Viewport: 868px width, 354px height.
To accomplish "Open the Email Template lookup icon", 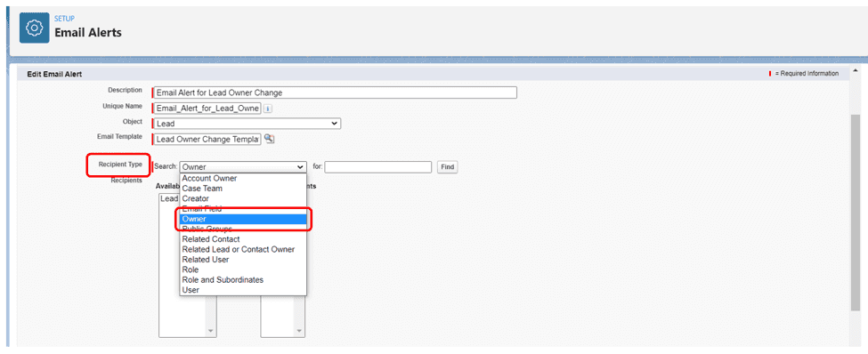I will 269,139.
